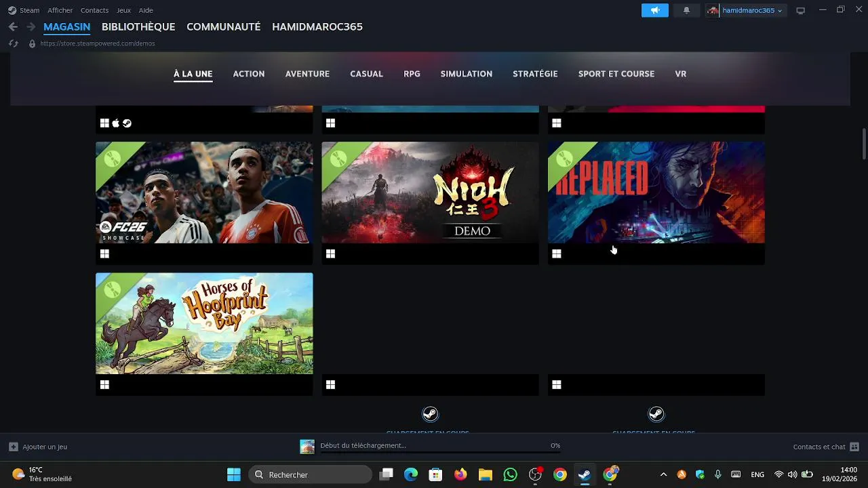Viewport: 868px width, 488px height.
Task: Click the downloading game thumbnail icon
Action: pyautogui.click(x=307, y=446)
